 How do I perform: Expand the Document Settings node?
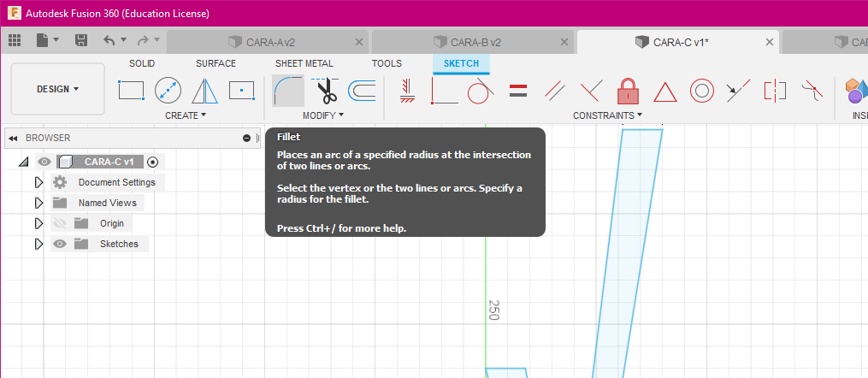click(38, 182)
